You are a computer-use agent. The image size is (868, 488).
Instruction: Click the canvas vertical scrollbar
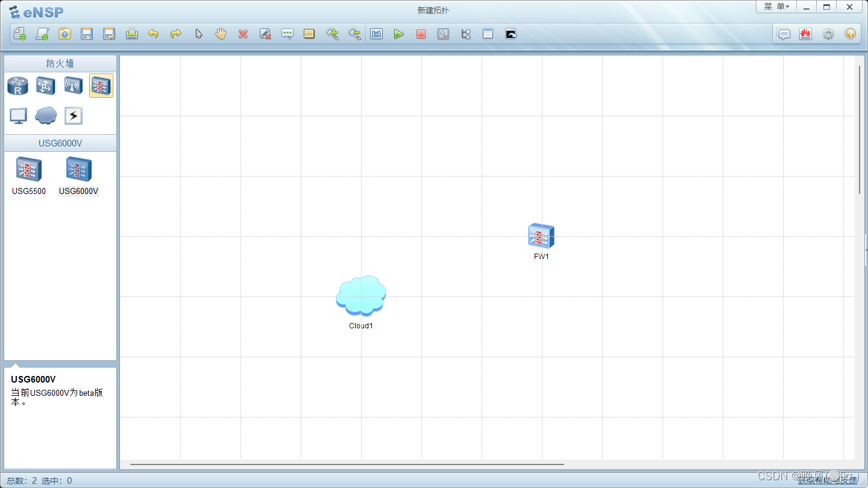pos(860,130)
